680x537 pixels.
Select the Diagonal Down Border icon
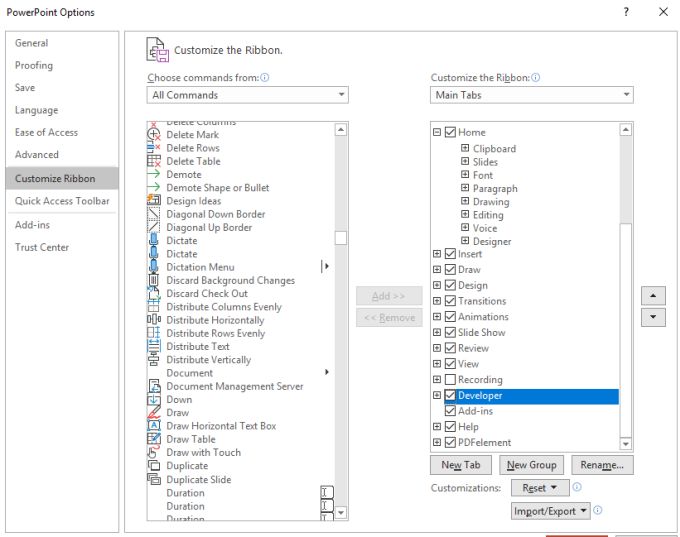pos(154,214)
